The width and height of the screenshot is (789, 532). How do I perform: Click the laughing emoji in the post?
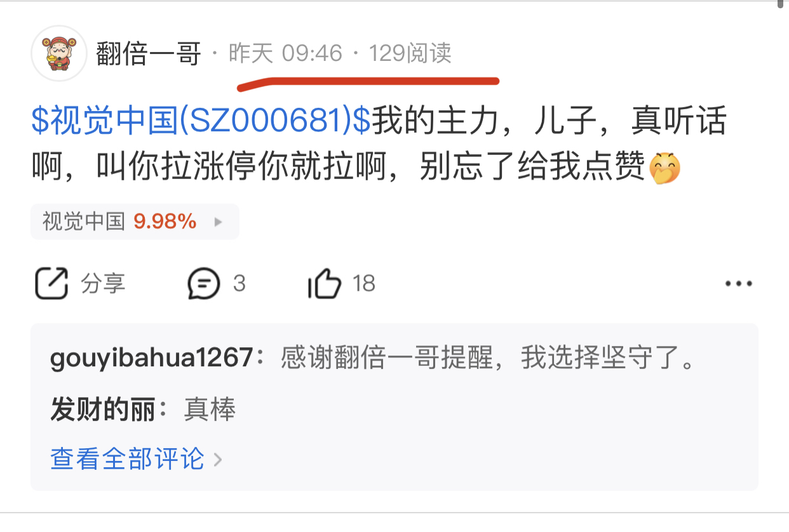[x=665, y=169]
